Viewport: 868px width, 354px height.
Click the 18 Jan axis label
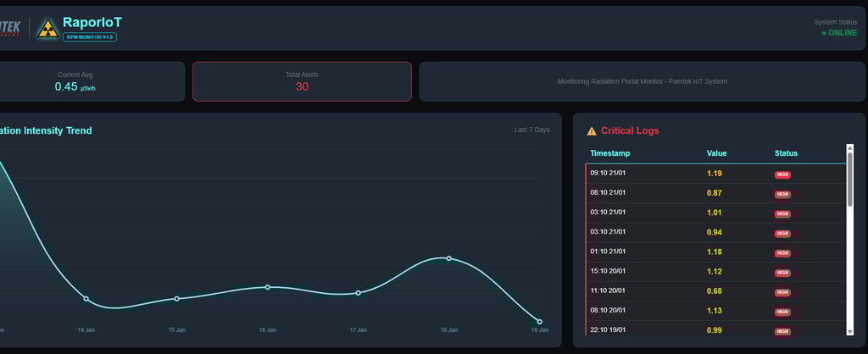click(x=449, y=330)
